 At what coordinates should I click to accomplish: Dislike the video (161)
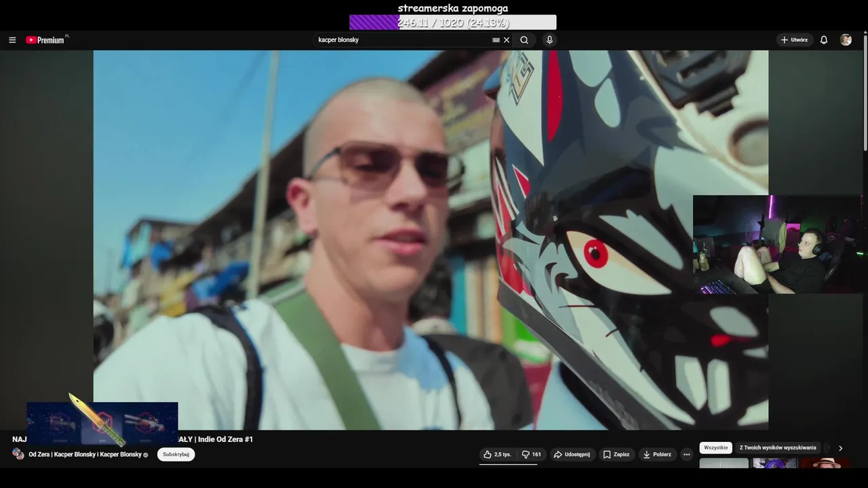(531, 454)
